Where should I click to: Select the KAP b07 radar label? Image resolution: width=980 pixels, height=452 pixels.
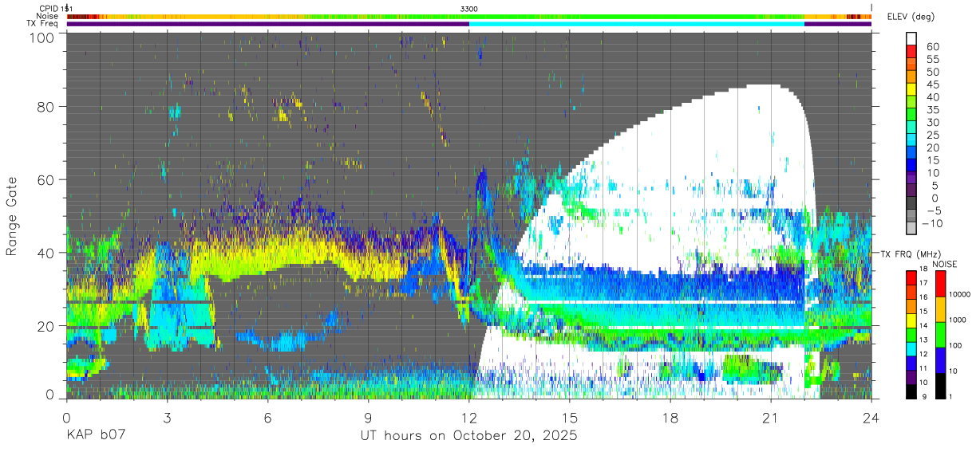coord(95,436)
